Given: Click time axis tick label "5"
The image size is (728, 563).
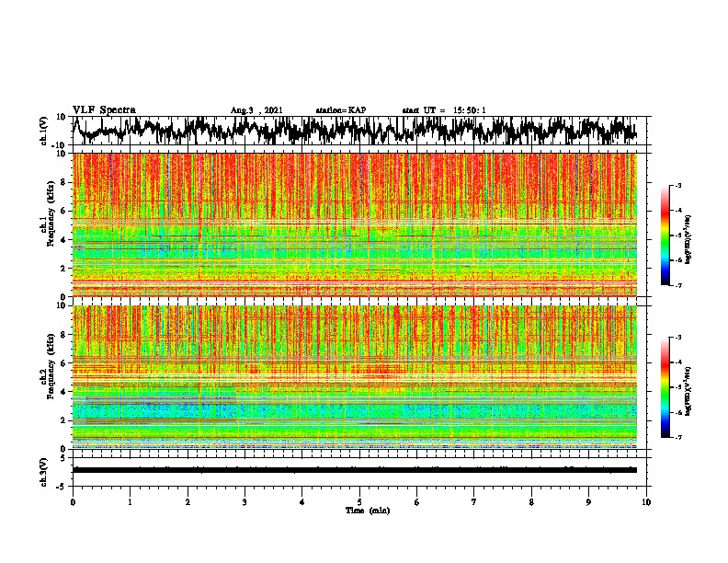Looking at the screenshot, I should 359,502.
